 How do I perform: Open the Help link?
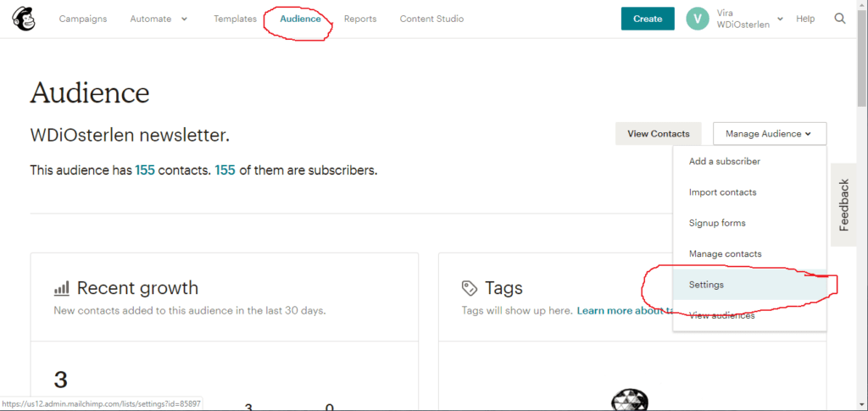pos(805,19)
